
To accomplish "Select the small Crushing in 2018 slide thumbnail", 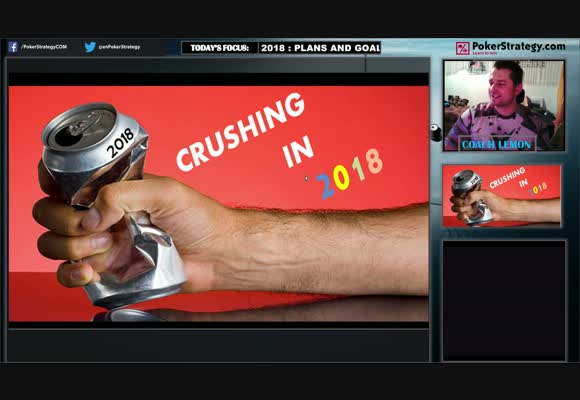I will point(502,196).
